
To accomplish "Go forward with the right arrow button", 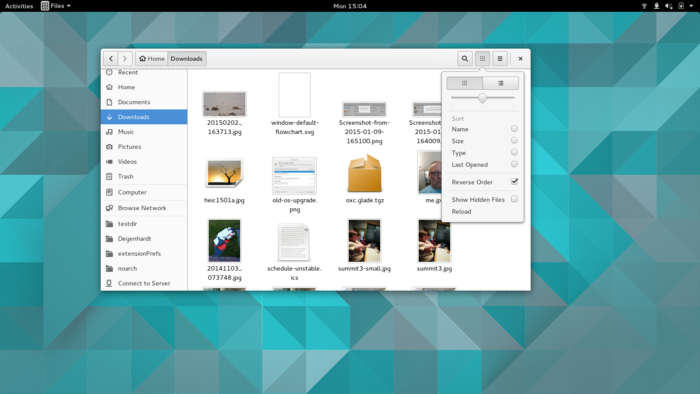I will [x=125, y=58].
